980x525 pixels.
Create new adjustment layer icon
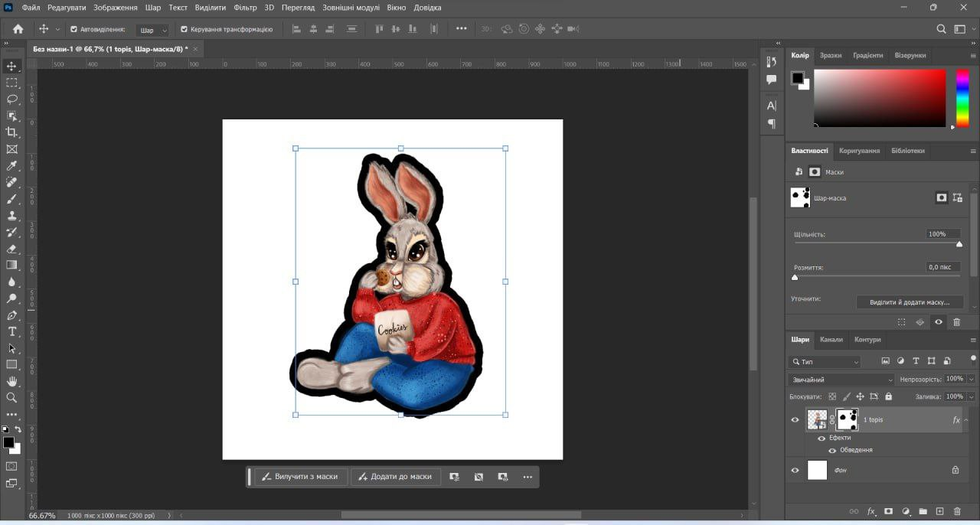906,511
